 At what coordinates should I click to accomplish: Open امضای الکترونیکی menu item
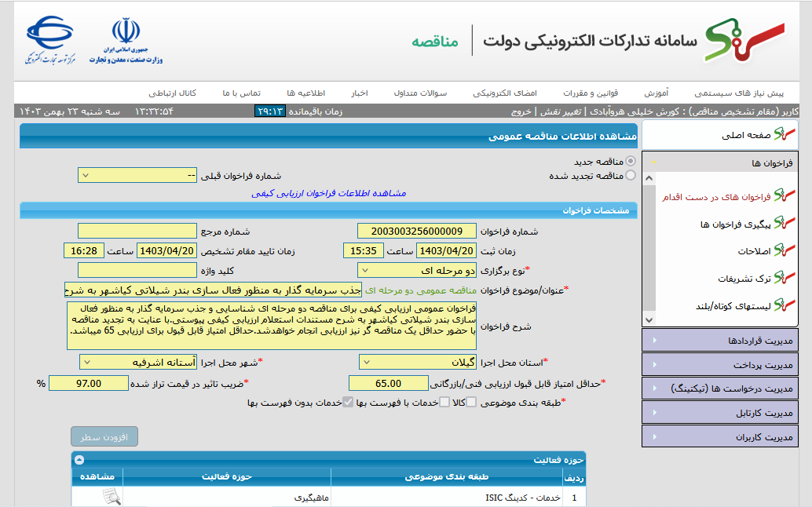(505, 93)
